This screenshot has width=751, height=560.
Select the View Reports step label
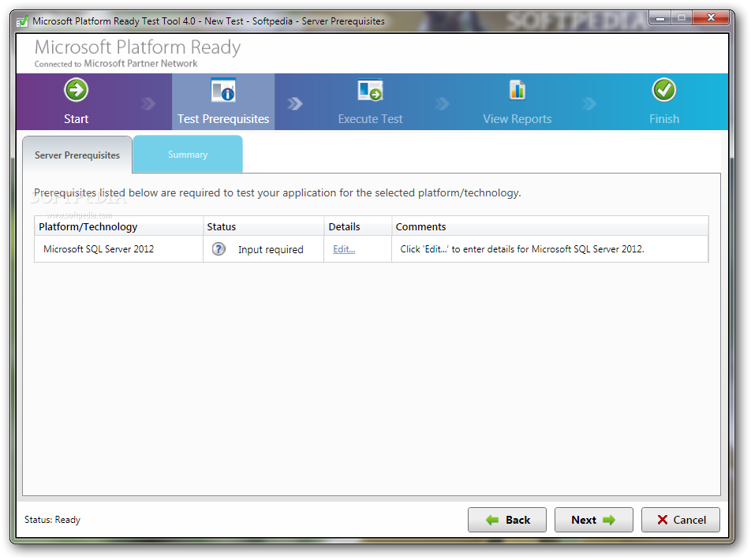coord(517,119)
